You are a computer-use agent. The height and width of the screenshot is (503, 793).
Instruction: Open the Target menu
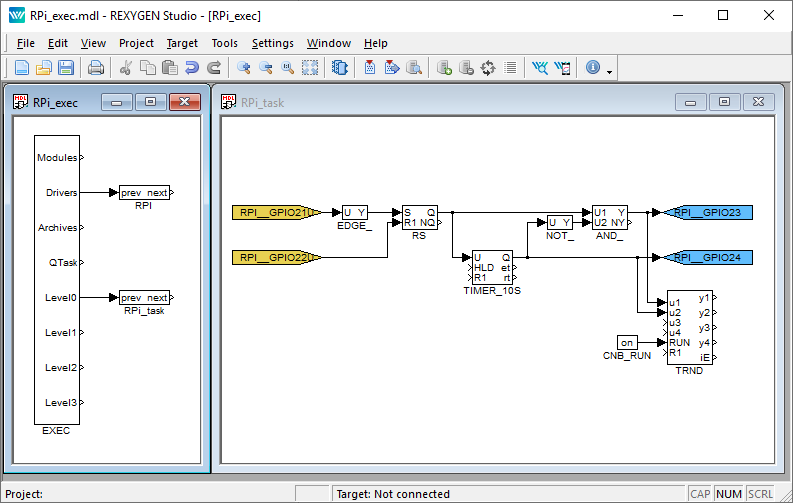pyautogui.click(x=182, y=43)
